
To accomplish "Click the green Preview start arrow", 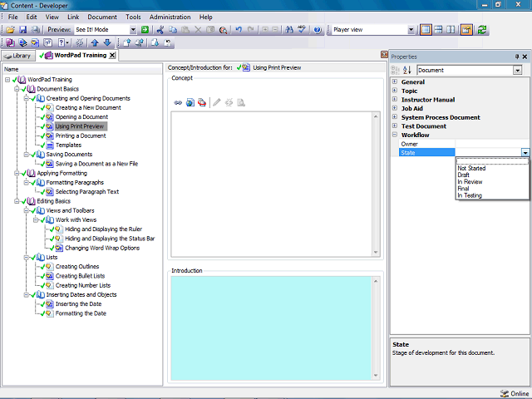I will 145,30.
